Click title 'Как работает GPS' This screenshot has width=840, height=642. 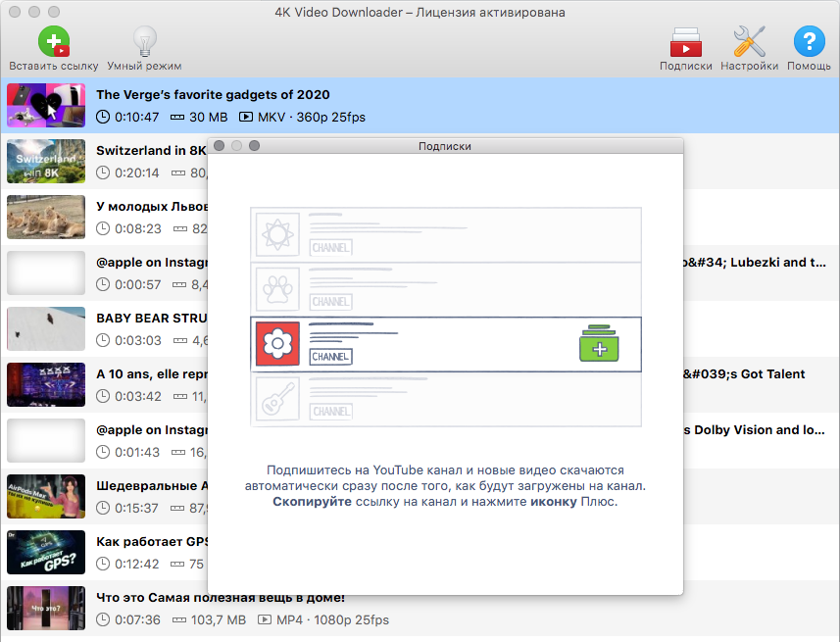pos(152,542)
